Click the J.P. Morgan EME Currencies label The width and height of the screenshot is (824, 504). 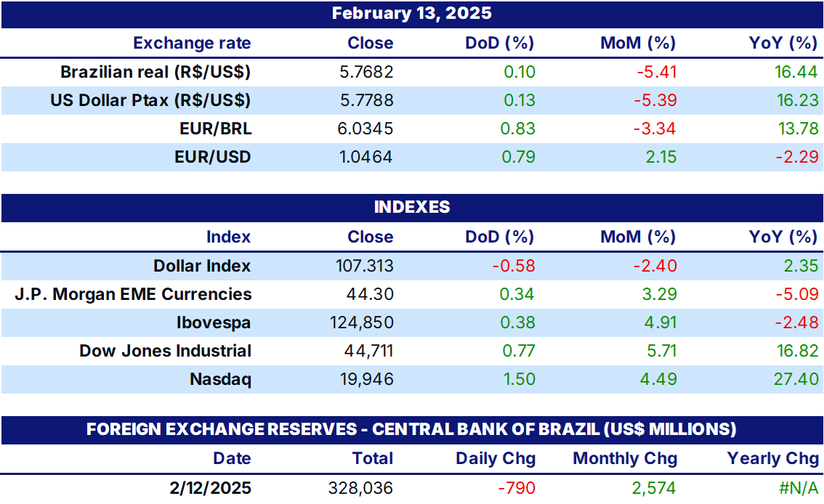(133, 295)
